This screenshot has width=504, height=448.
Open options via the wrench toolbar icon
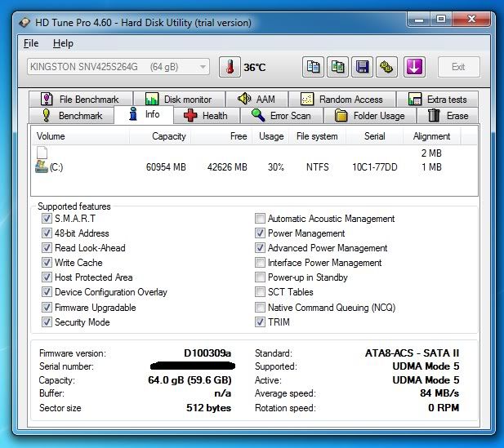386,67
